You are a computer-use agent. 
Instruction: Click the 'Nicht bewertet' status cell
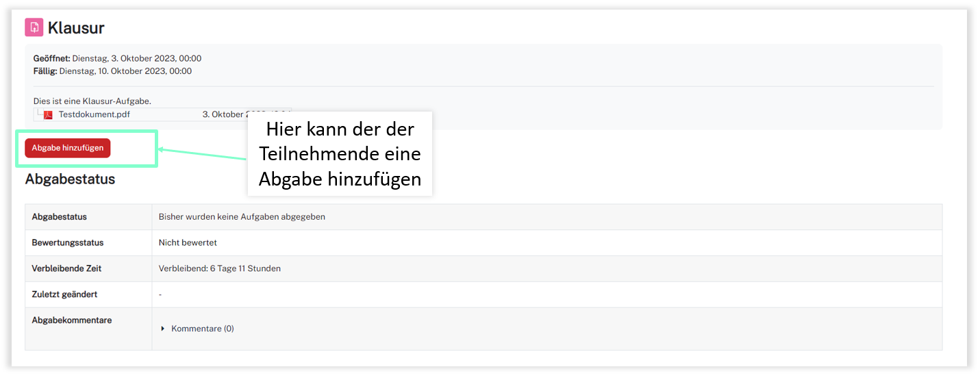click(188, 243)
